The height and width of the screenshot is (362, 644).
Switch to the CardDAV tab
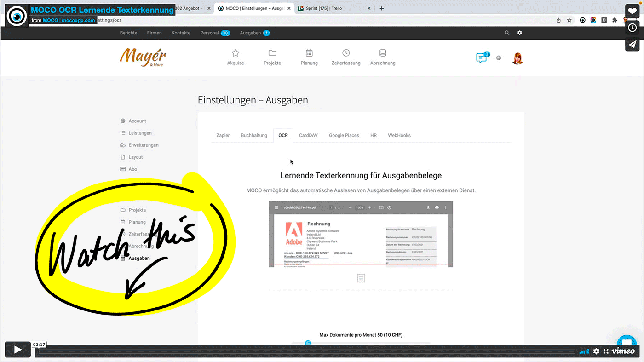[x=308, y=135]
